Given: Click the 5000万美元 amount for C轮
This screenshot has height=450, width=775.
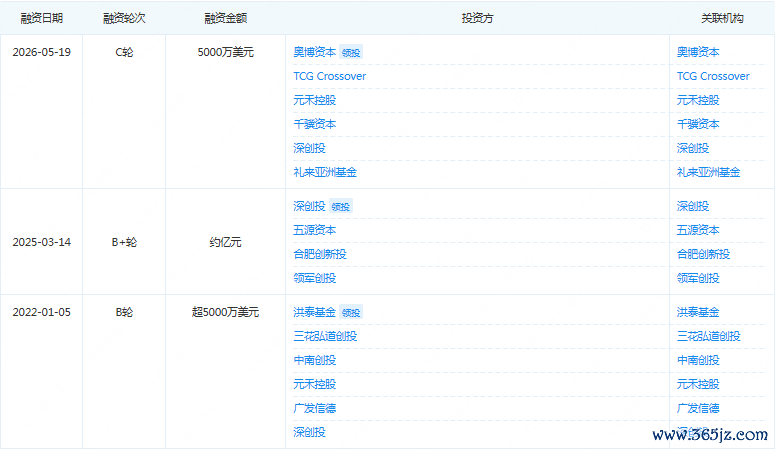Looking at the screenshot, I should (225, 52).
